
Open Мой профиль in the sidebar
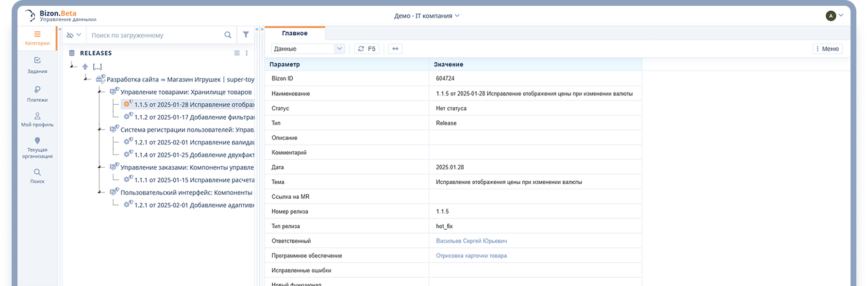coord(37,119)
